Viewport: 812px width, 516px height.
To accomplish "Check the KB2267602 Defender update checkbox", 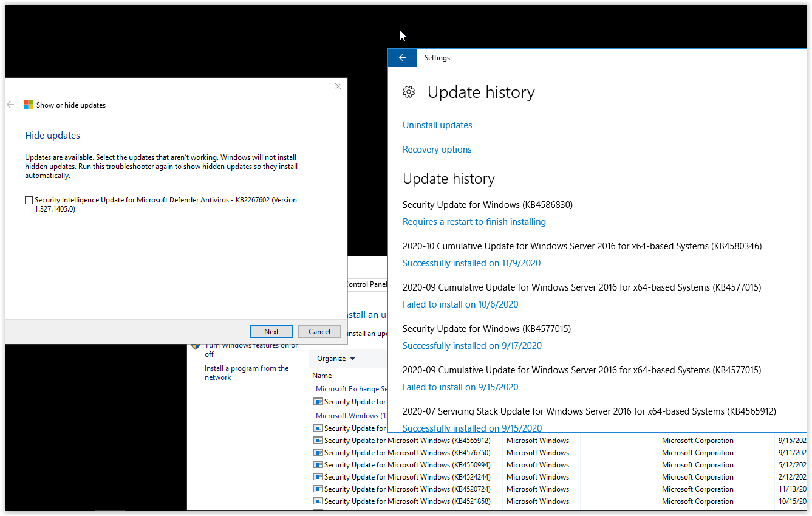I will coord(27,200).
